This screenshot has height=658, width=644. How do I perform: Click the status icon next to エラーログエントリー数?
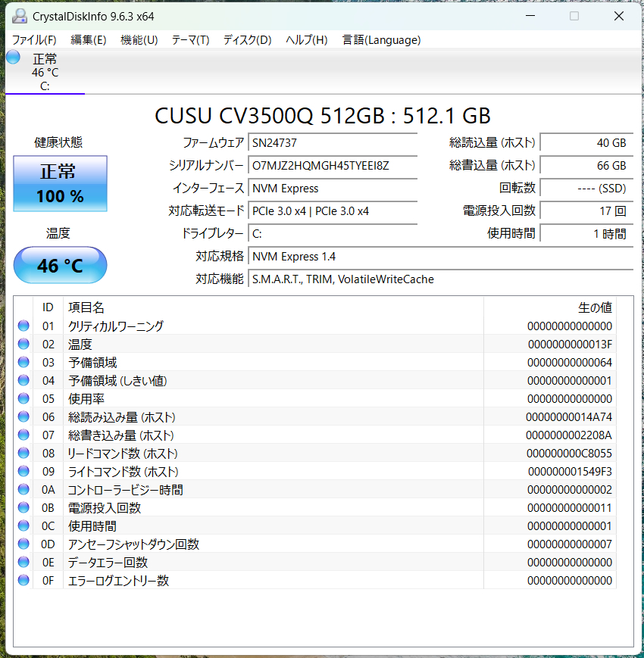pos(23,580)
